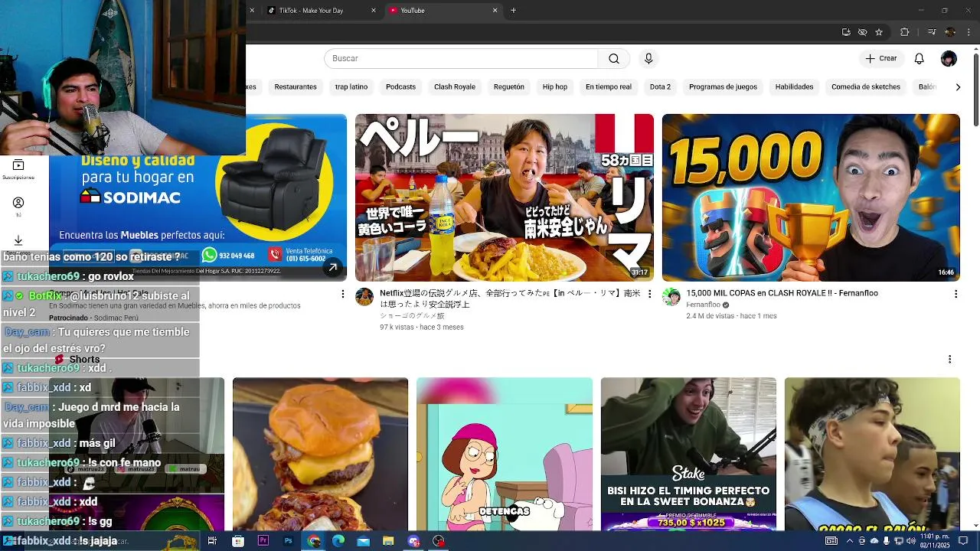Select the trap latino chip
980x551 pixels.
(x=351, y=87)
